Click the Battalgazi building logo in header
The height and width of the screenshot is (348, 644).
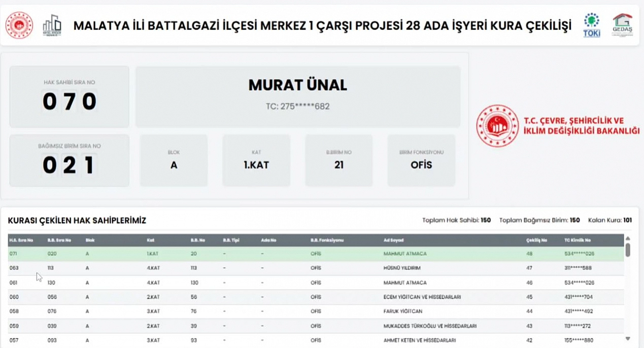coord(52,25)
